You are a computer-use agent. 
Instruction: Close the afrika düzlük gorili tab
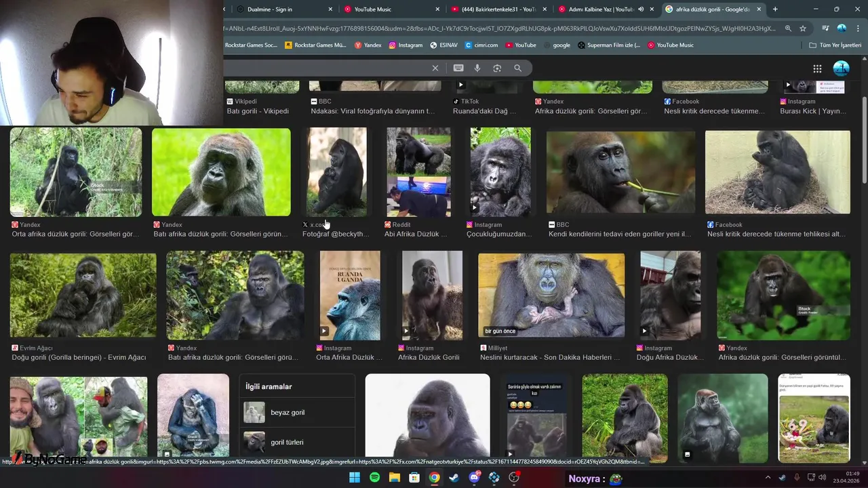pyautogui.click(x=759, y=9)
